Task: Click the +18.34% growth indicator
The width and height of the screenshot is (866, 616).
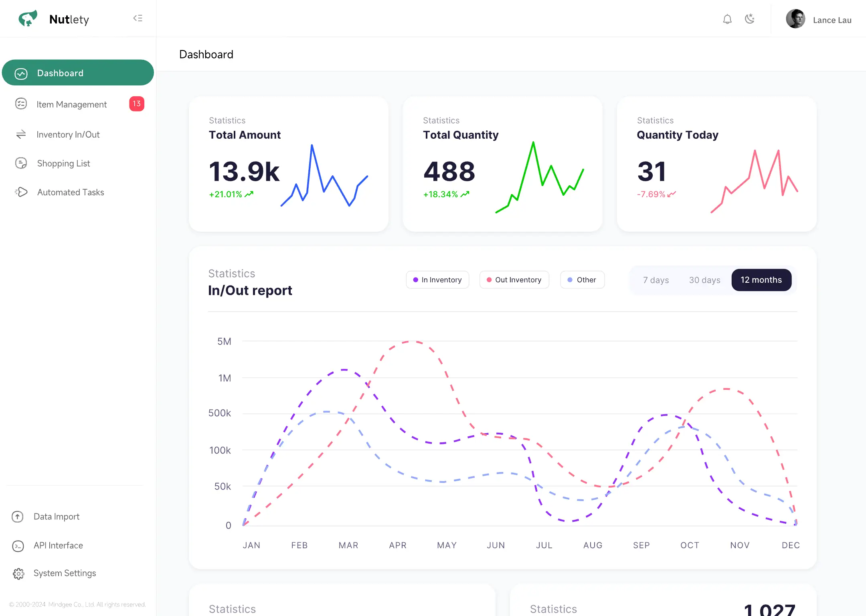Action: (x=440, y=195)
